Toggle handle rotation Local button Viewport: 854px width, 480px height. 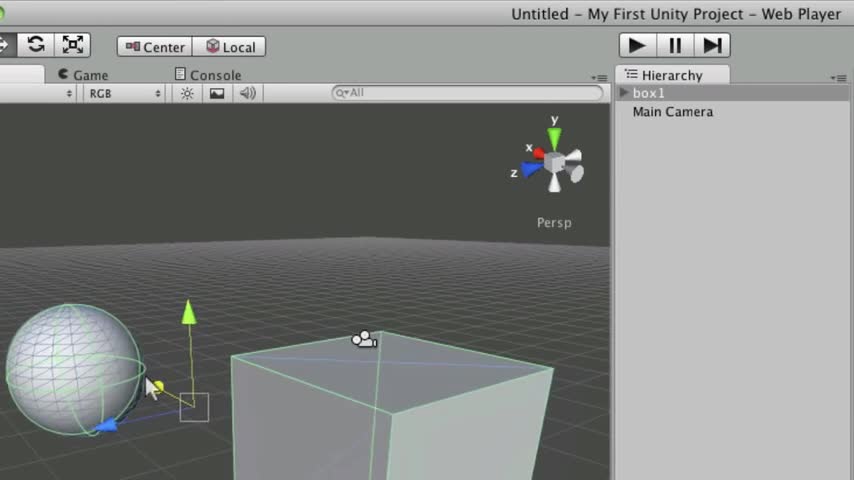pyautogui.click(x=229, y=47)
